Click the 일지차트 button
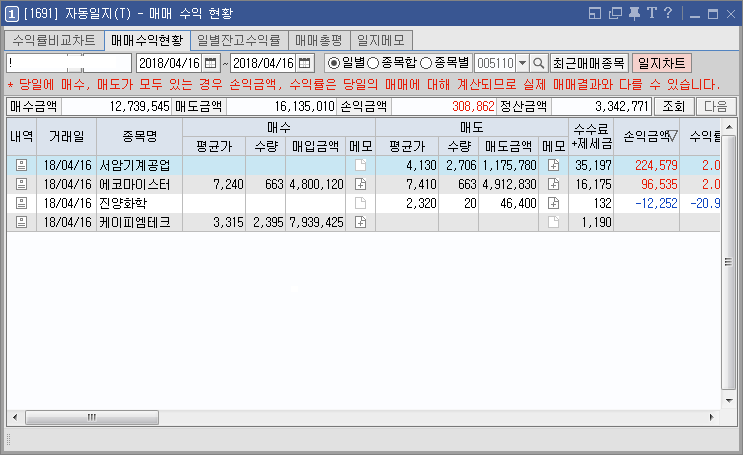The height and width of the screenshot is (455, 743). click(661, 63)
